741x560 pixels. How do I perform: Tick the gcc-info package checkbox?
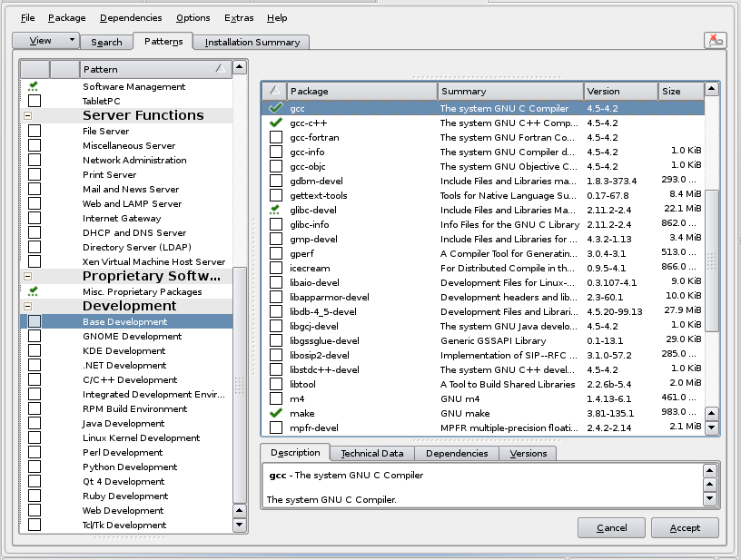[276, 152]
